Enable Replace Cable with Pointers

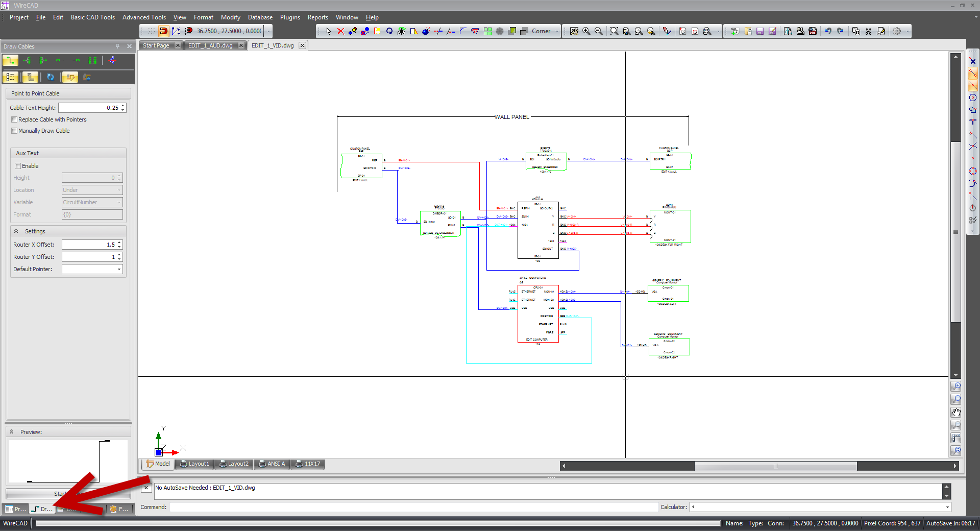14,119
